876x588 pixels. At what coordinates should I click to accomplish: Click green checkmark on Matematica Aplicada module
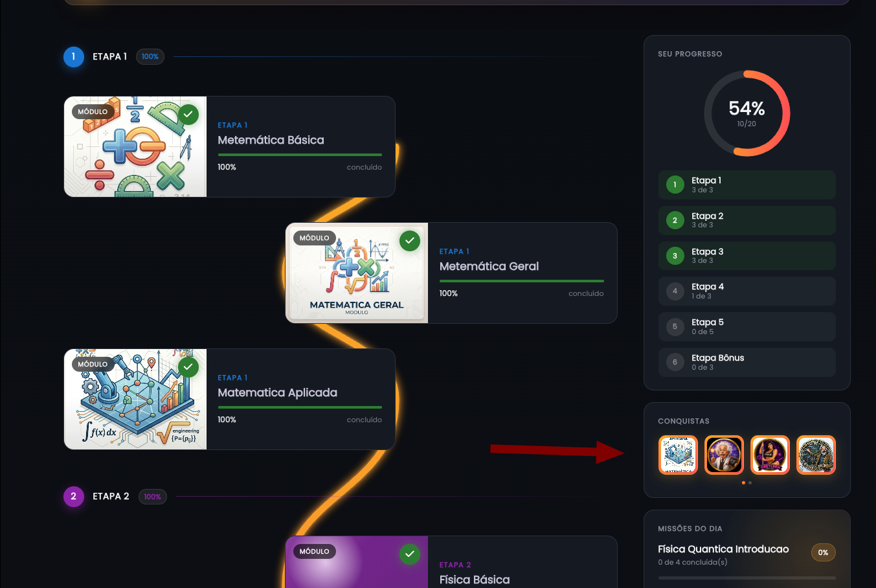pyautogui.click(x=188, y=367)
